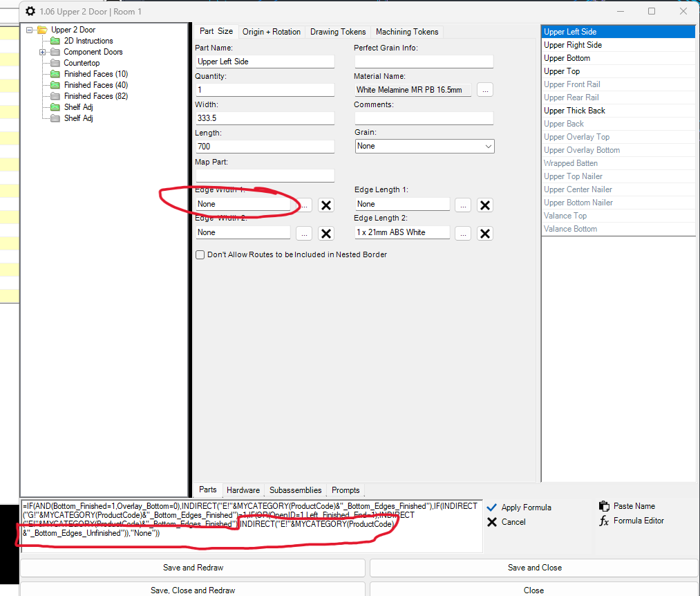Select the bottom Parts tab
This screenshot has width=700, height=596.
[207, 490]
